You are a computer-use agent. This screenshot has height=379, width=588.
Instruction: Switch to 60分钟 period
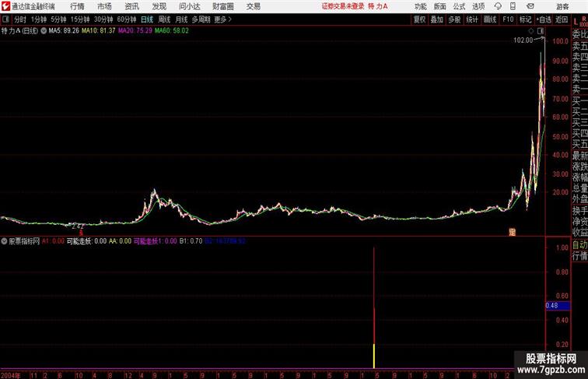click(126, 19)
